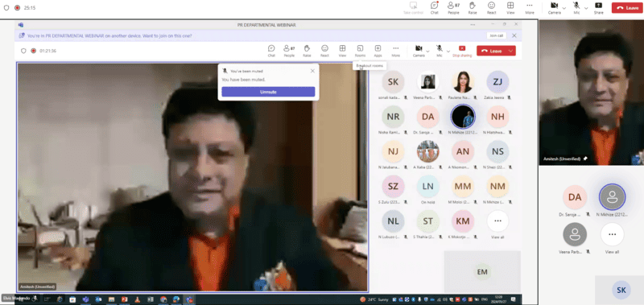This screenshot has height=305, width=644.
Task: Open Rooms breakout icon in the inner toolbar
Action: [360, 51]
